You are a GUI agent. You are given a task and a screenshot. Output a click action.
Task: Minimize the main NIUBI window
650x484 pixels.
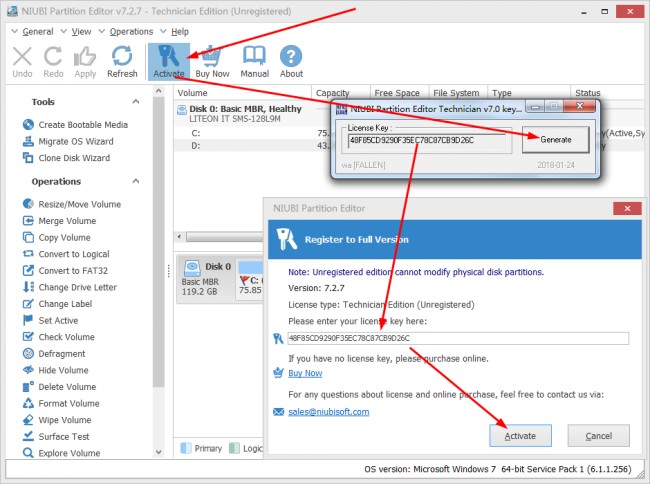(584, 12)
